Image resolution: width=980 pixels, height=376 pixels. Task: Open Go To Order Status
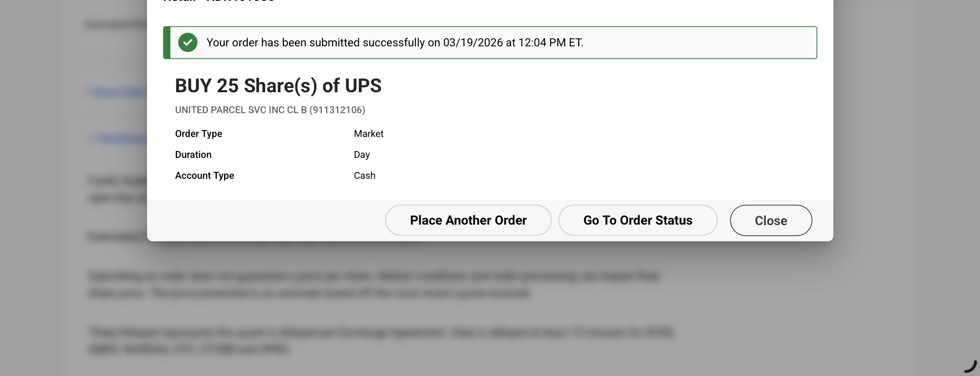pos(638,220)
